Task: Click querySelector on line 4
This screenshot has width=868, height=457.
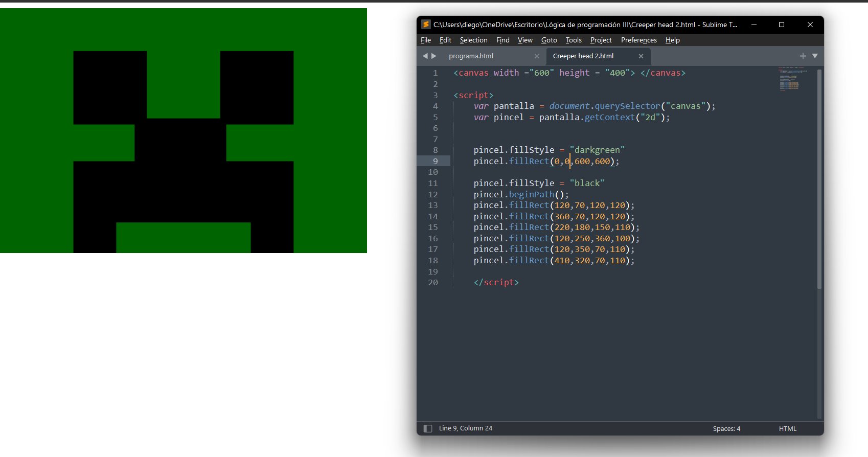Action: click(x=627, y=106)
